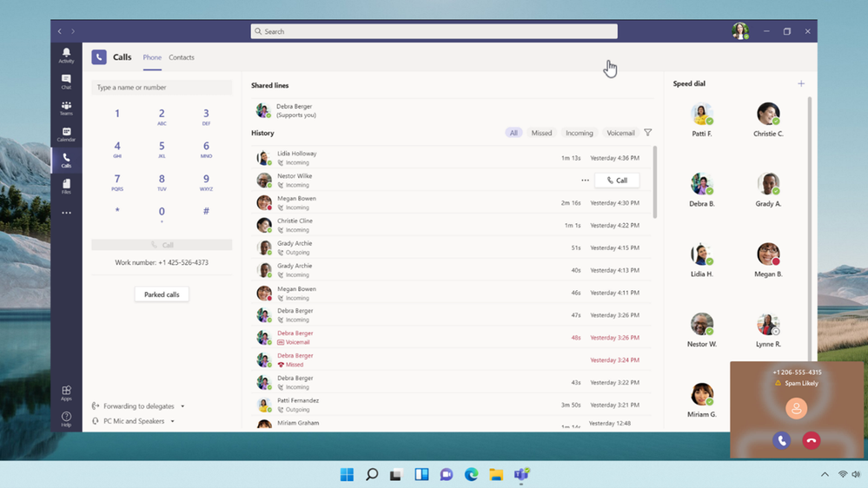Filter history to Incoming calls
This screenshot has width=868, height=488.
coord(579,133)
